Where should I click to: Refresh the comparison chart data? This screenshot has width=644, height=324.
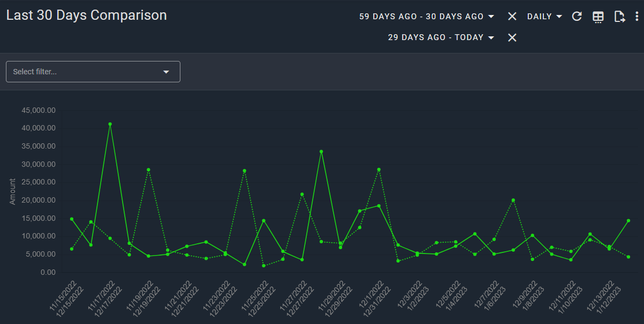[577, 17]
